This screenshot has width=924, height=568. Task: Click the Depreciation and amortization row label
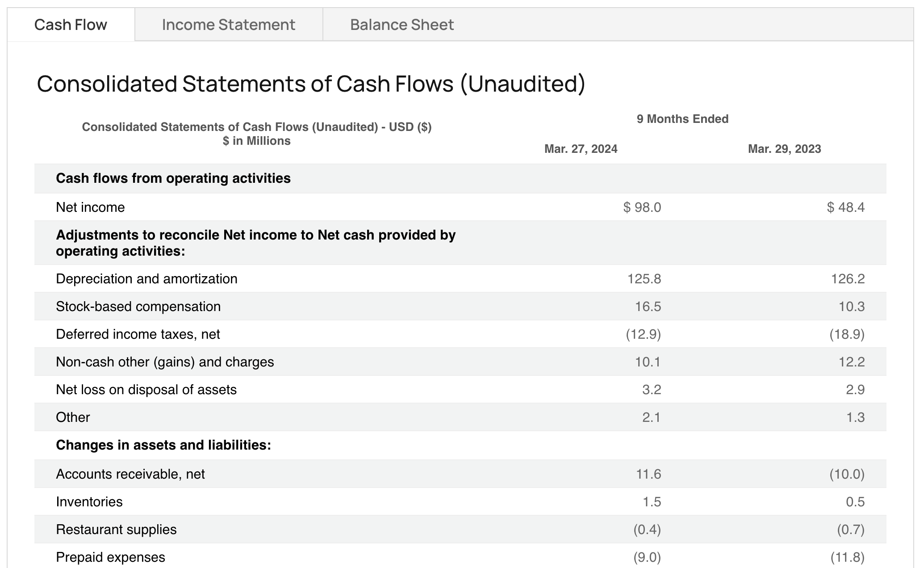[146, 279]
